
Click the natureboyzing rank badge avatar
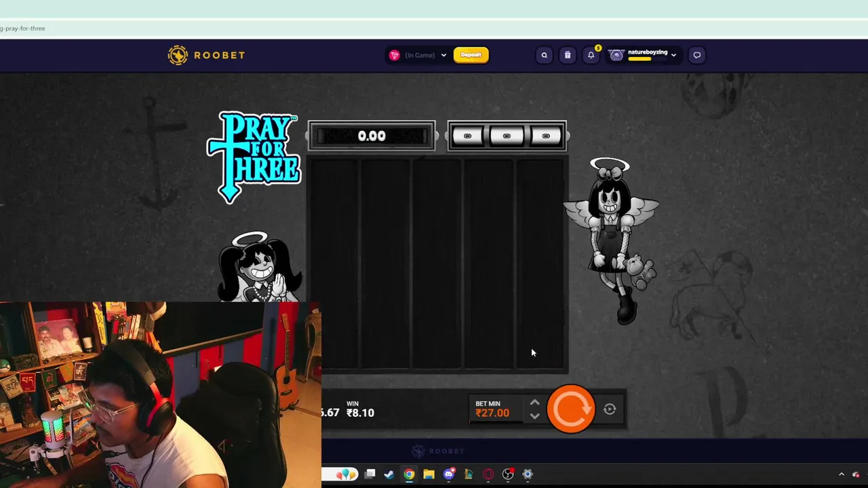tap(616, 56)
